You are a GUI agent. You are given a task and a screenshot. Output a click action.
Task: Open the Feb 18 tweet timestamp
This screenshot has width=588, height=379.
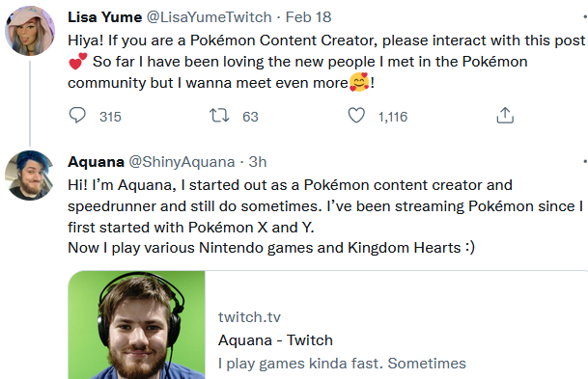(x=308, y=16)
